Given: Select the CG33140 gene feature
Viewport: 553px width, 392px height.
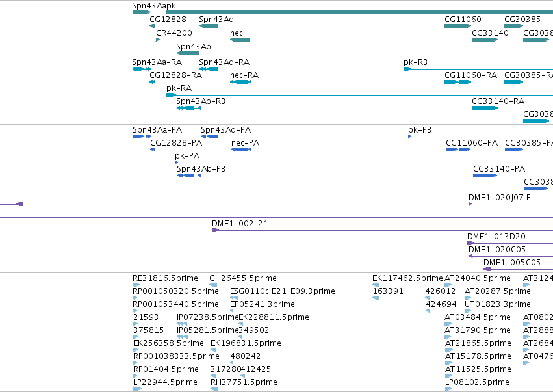Looking at the screenshot, I should pos(485,40).
